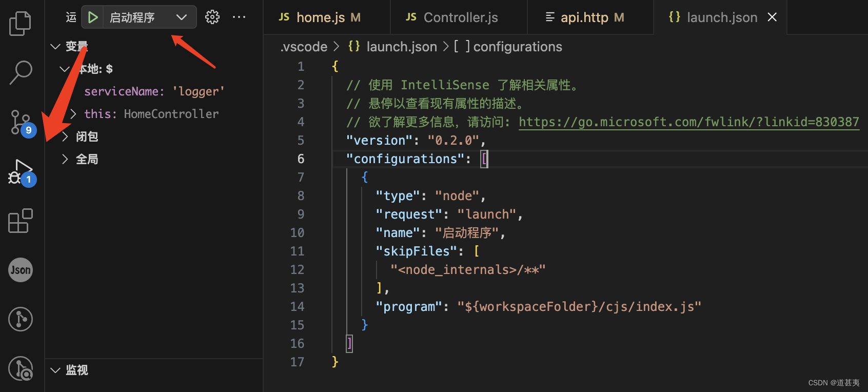
Task: Click the comment text on line 3
Action: pos(436,103)
